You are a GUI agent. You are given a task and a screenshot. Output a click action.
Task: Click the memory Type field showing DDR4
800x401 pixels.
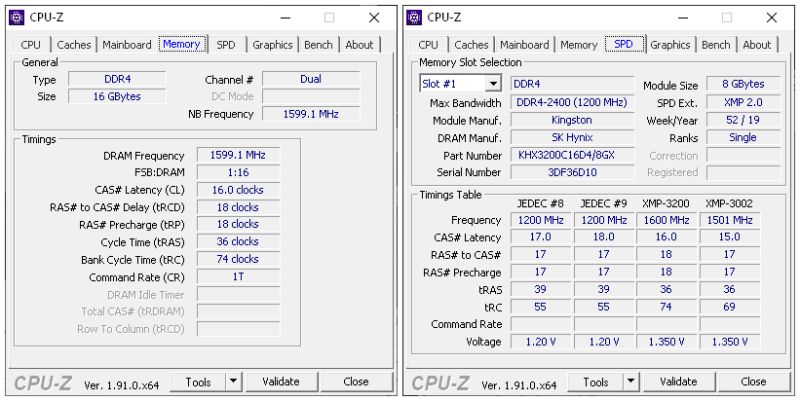(x=117, y=79)
